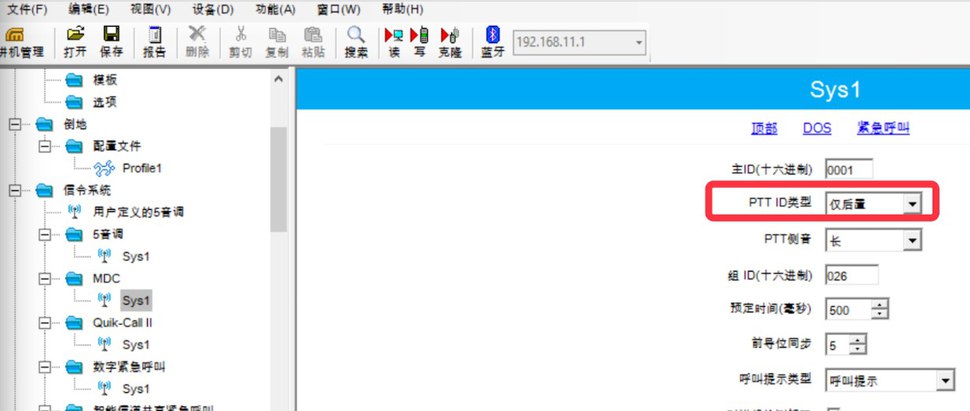Click the 紧急呼叫 link
Screen dimensions: 970x411
pyautogui.click(x=883, y=128)
